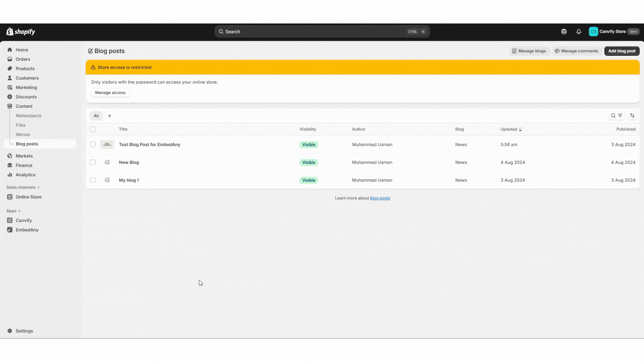Expand the Apps section chevron
Screen dimensions: 644x362
pyautogui.click(x=19, y=211)
